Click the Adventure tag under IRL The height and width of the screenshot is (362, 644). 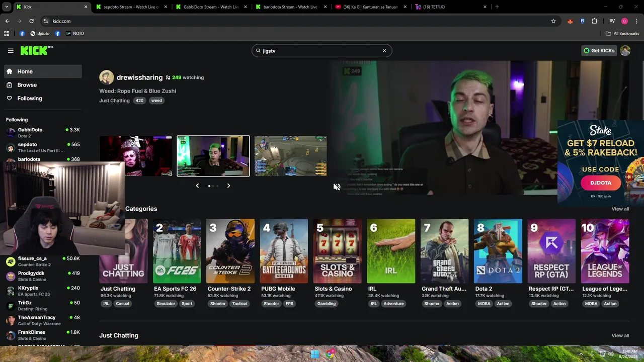393,304
